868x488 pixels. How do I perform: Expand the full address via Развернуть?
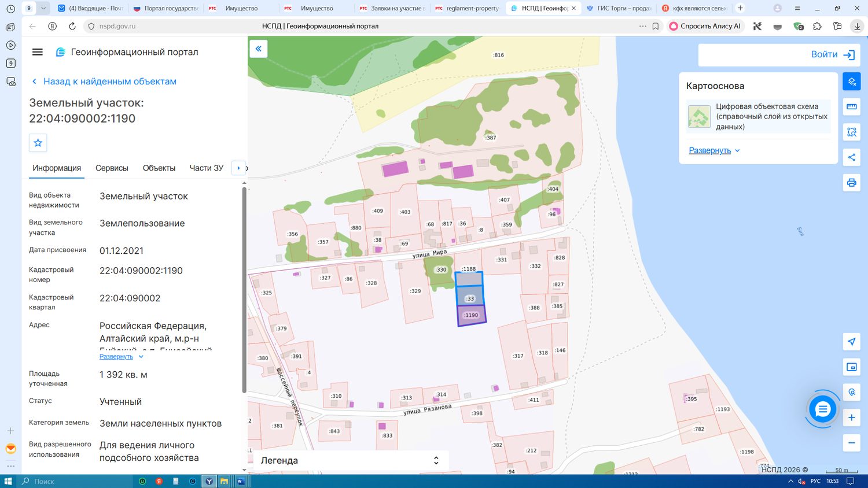[122, 357]
